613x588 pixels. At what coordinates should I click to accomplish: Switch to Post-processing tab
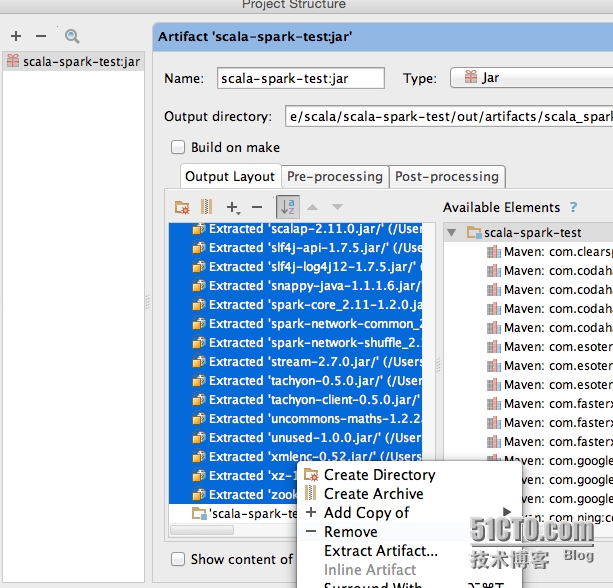coord(447,176)
